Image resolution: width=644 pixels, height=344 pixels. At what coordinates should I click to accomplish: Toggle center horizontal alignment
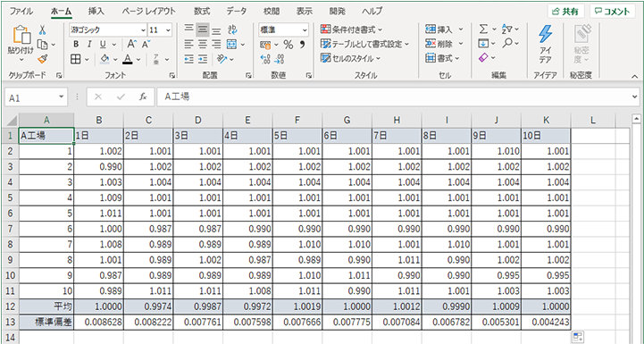(202, 44)
